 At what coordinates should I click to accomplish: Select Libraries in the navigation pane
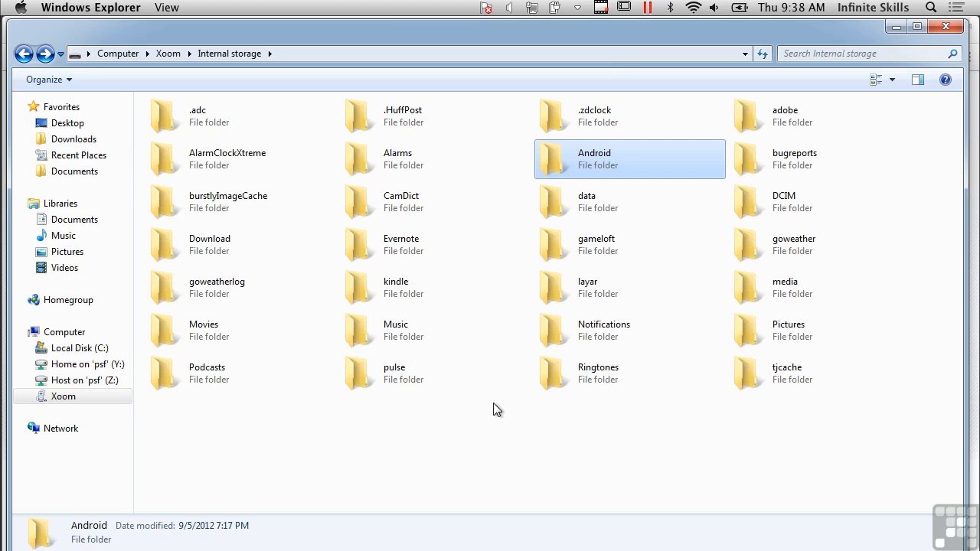coord(60,204)
